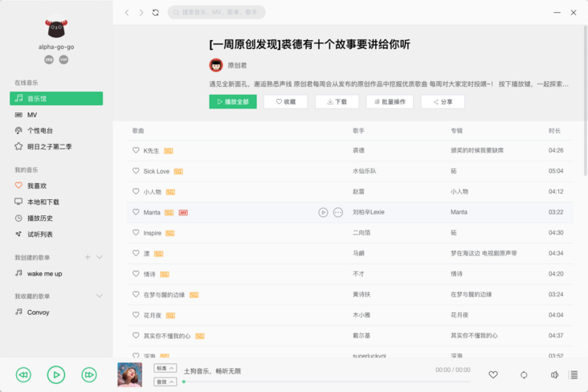
Task: Expand the 标准 quality dropdown
Action: tap(165, 368)
